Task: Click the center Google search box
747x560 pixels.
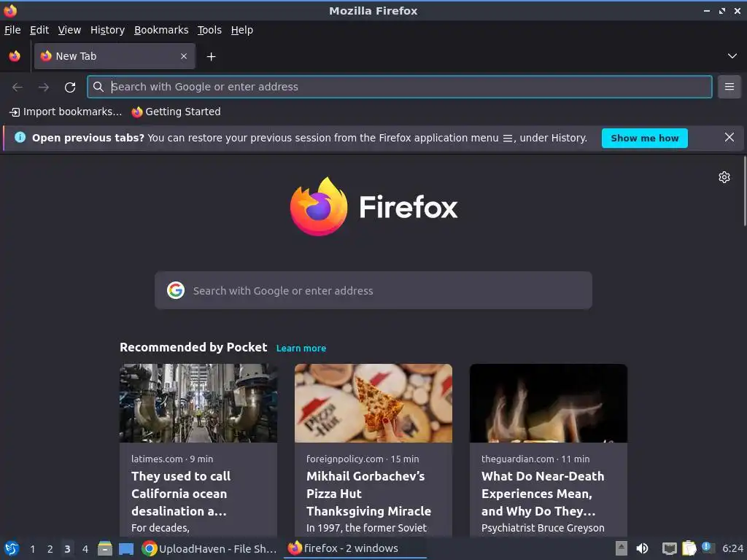Action: coord(373,290)
